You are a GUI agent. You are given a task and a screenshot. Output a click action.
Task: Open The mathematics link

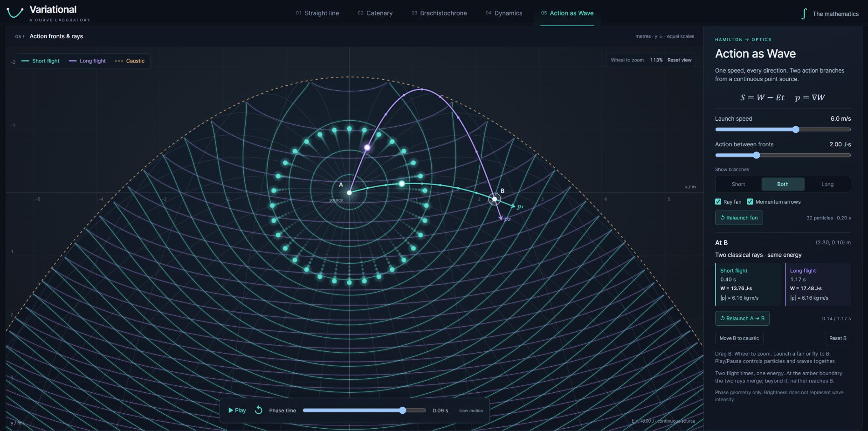[x=835, y=14]
